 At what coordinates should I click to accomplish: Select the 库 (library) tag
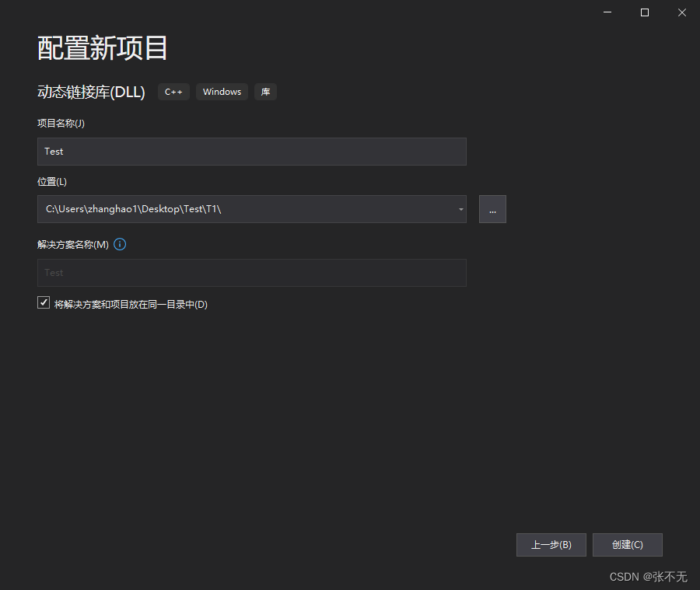265,92
